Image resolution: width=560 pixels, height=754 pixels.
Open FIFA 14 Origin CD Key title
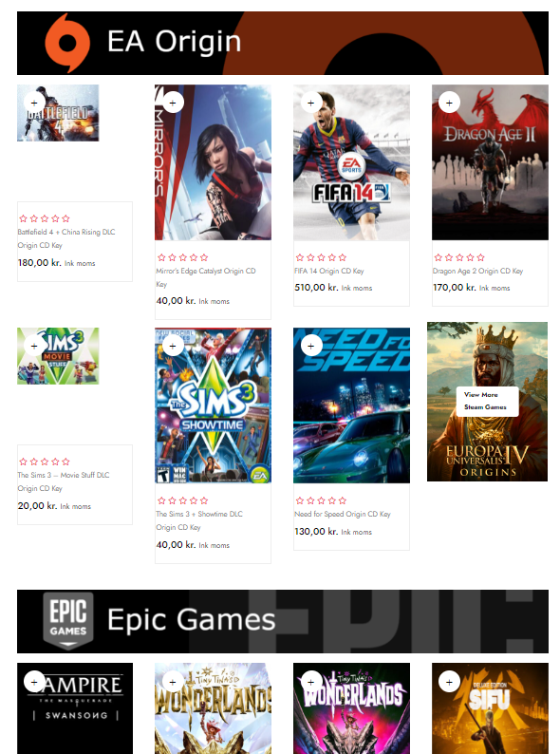coord(329,272)
